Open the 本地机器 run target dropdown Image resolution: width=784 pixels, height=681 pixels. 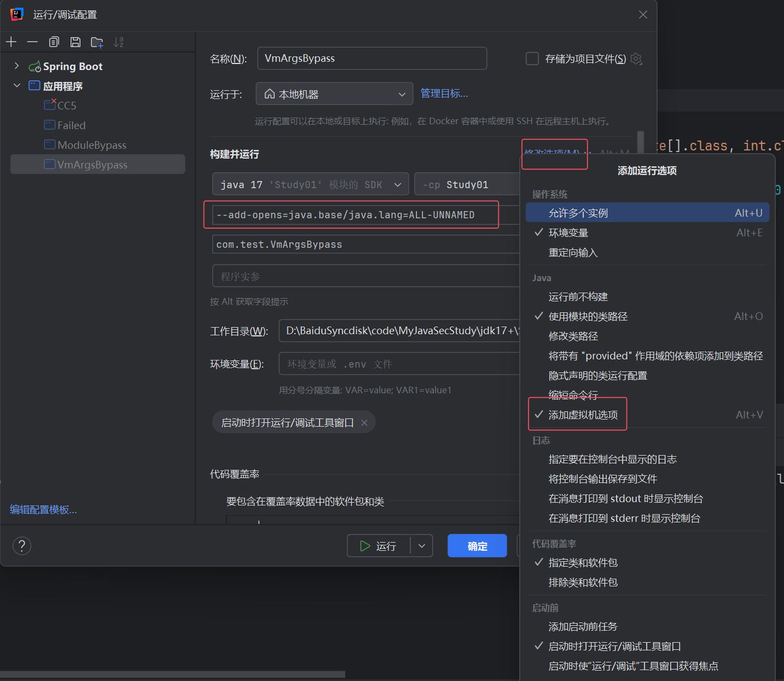point(334,94)
